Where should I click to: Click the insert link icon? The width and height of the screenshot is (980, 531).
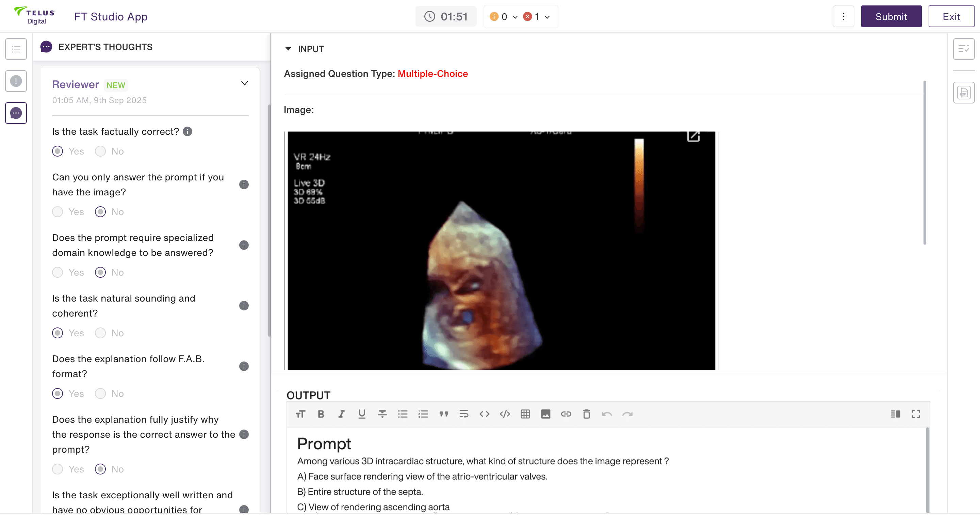566,414
